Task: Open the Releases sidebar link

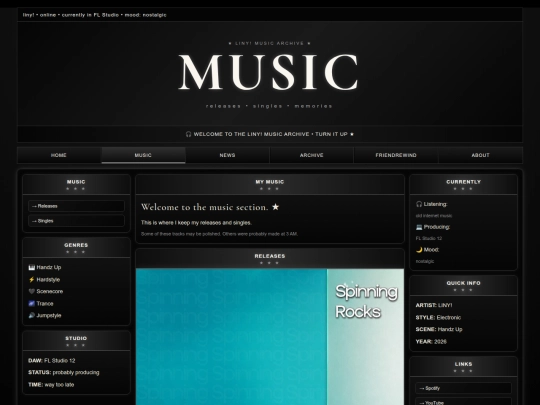Action: click(x=76, y=206)
